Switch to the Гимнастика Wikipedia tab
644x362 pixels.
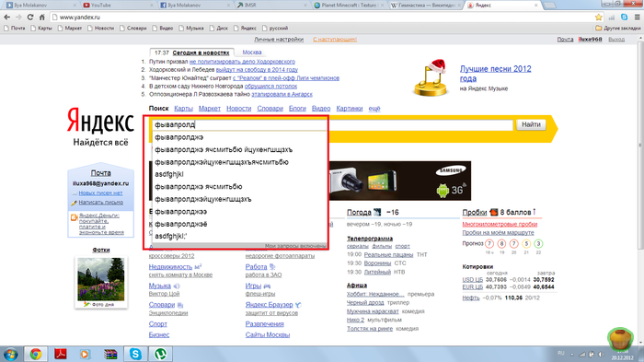426,6
